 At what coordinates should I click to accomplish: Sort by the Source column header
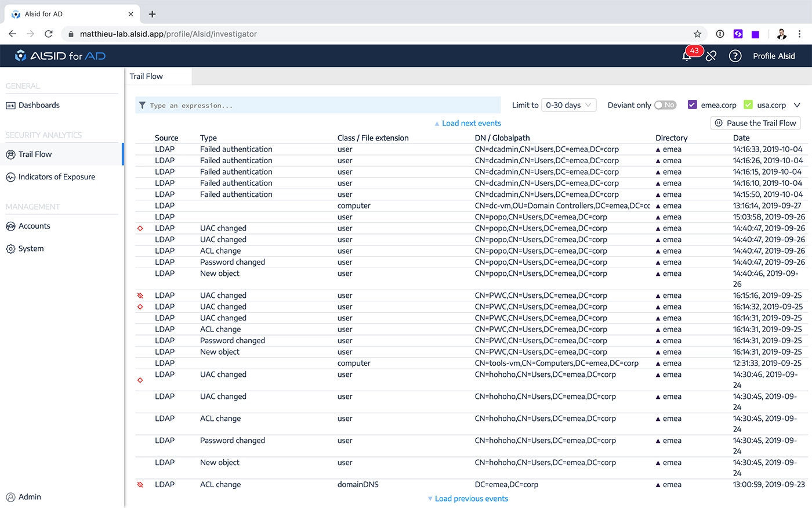166,138
